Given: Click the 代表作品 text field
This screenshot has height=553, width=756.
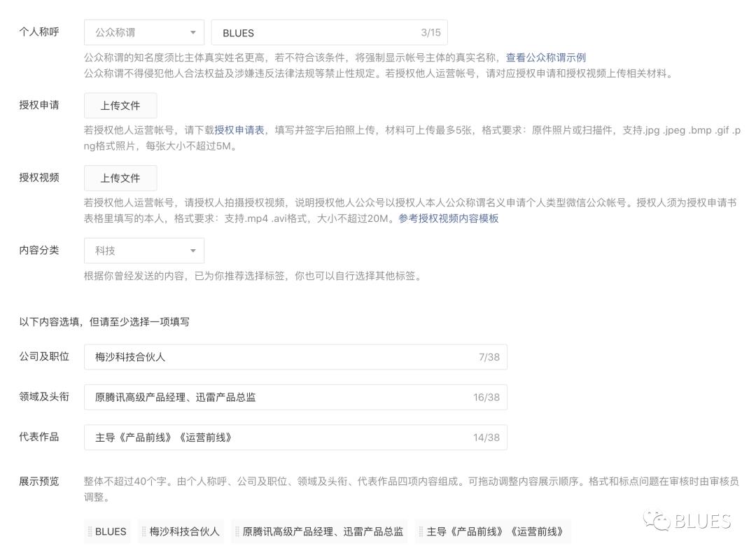Looking at the screenshot, I should (294, 437).
